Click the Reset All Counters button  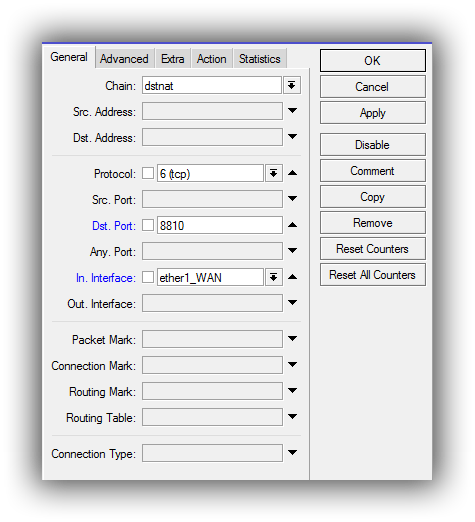[x=373, y=275]
